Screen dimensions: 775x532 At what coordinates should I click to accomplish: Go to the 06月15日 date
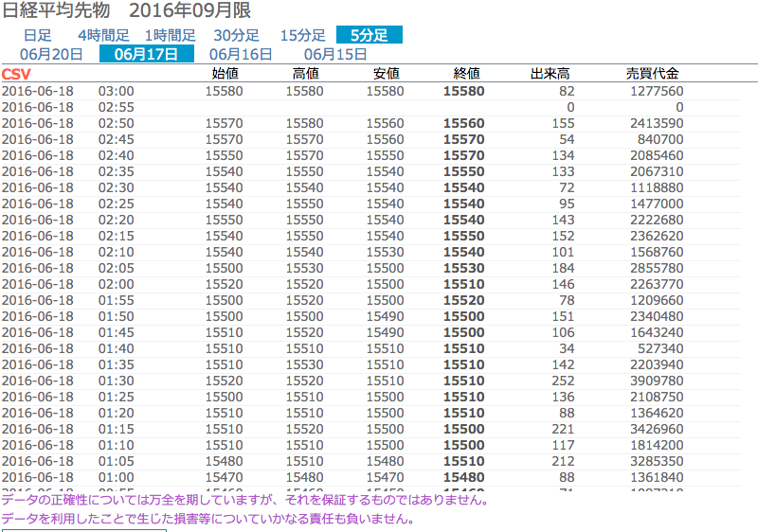335,54
